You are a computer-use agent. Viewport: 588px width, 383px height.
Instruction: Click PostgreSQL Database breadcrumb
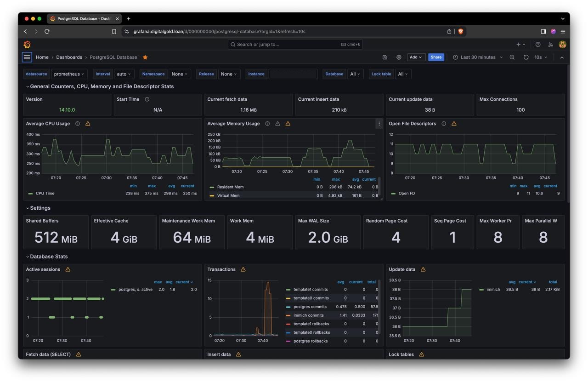[113, 57]
